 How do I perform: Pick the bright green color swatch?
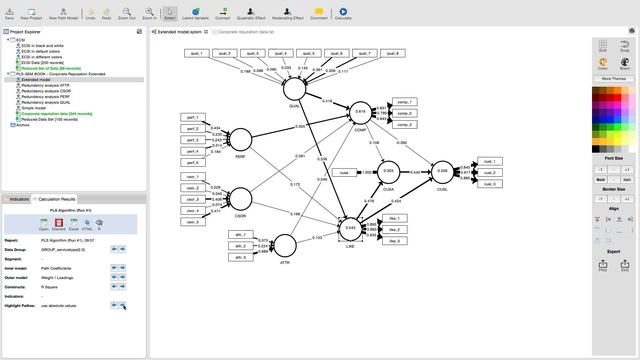(617, 127)
